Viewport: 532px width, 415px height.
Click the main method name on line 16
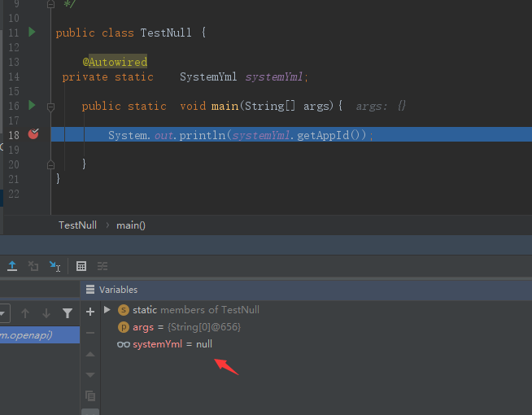(x=225, y=107)
